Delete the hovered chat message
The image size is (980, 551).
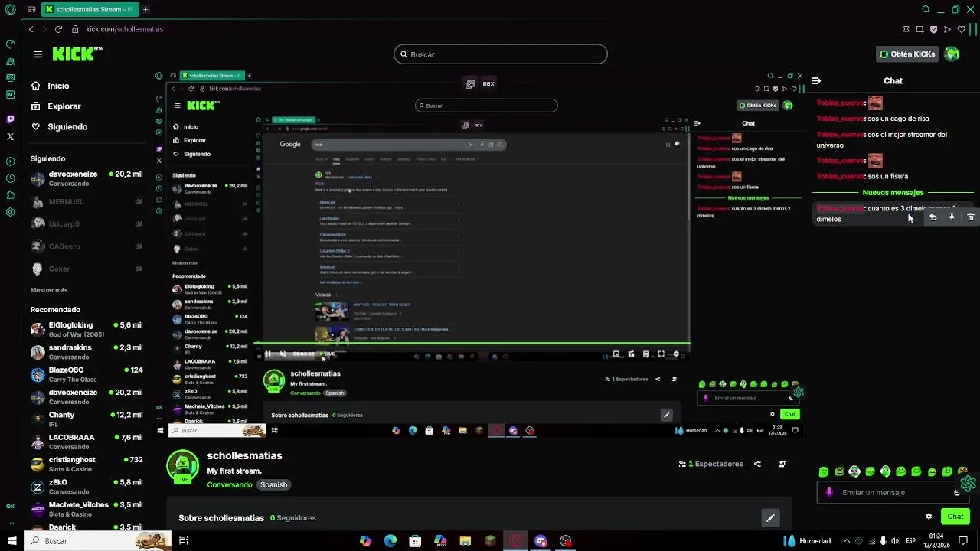click(971, 217)
